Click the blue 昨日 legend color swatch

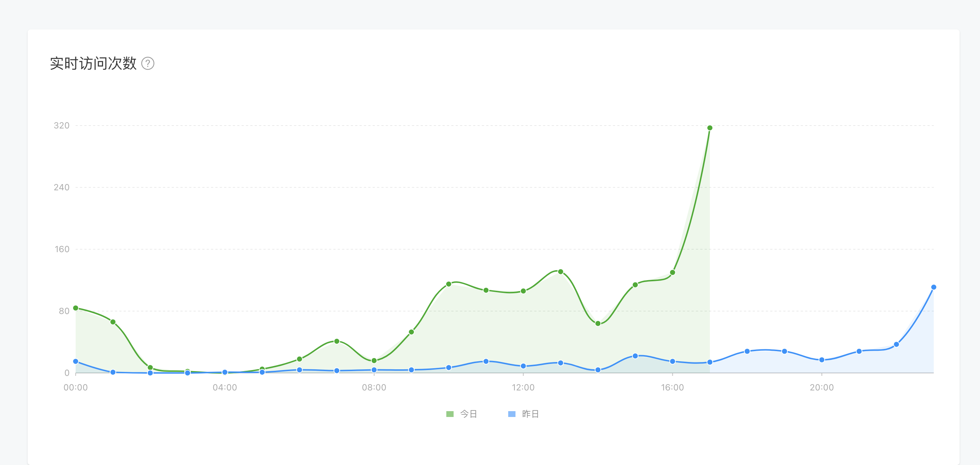tap(512, 414)
